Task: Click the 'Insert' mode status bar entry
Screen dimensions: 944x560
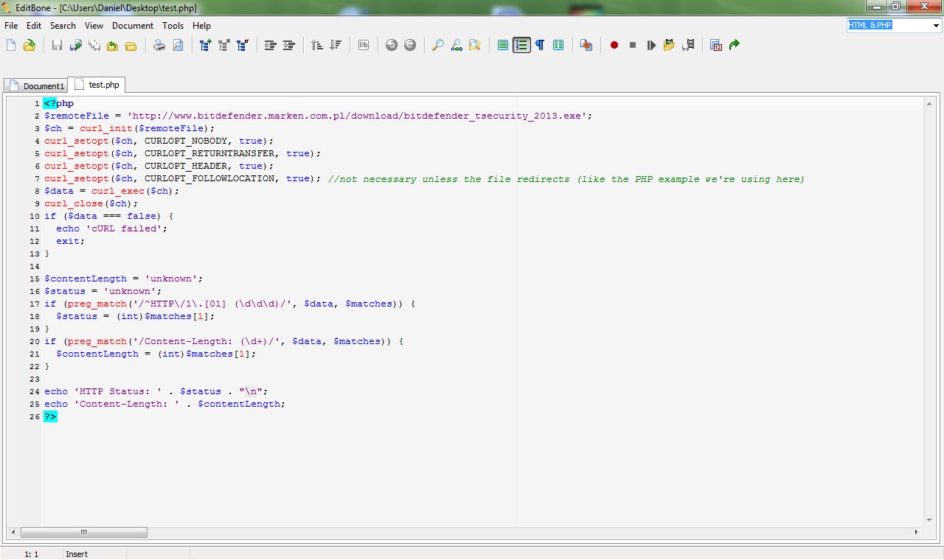Action: (77, 554)
